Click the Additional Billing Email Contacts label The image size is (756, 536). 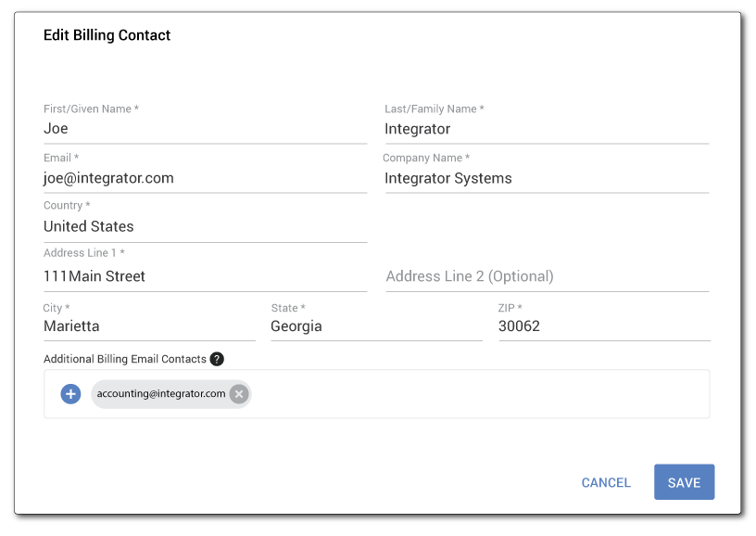pos(125,359)
